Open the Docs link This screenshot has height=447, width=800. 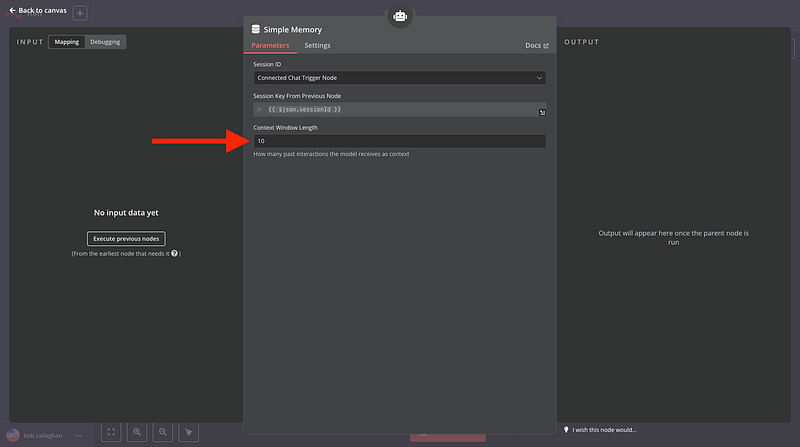point(536,46)
